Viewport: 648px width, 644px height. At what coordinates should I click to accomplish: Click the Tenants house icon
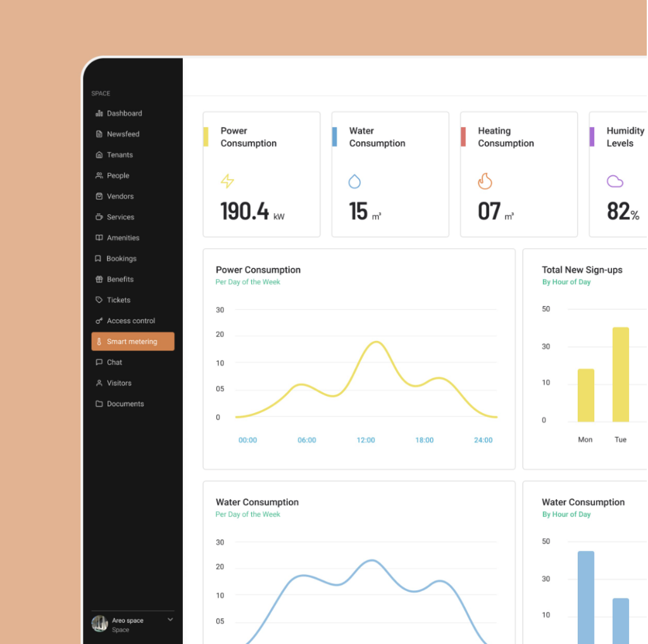click(99, 154)
